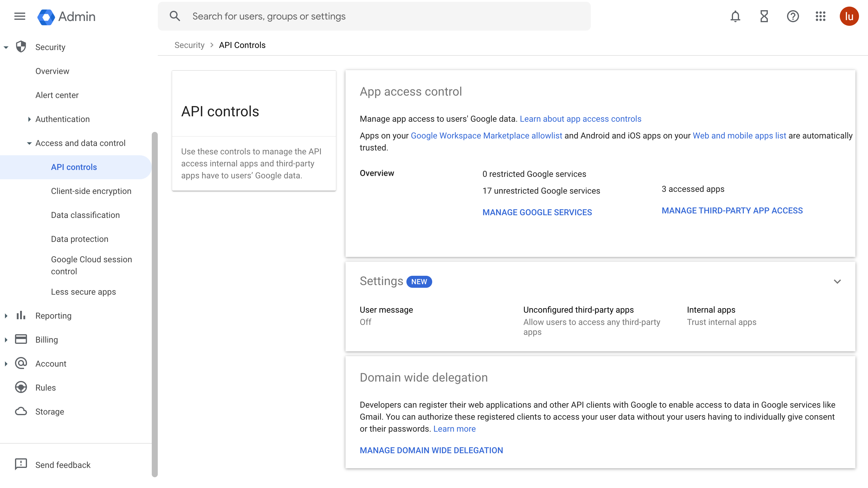Click the Admin hamburger menu icon
This screenshot has width=868, height=488.
20,16
